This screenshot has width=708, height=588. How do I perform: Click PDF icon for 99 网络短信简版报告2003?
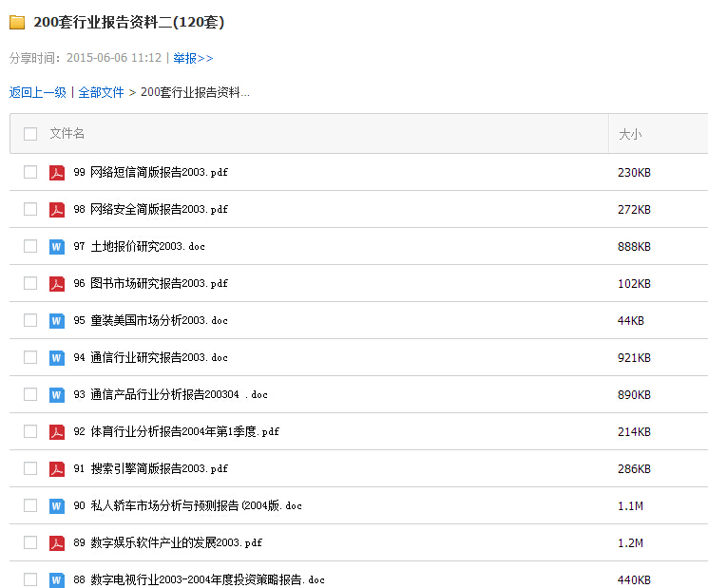coord(57,172)
